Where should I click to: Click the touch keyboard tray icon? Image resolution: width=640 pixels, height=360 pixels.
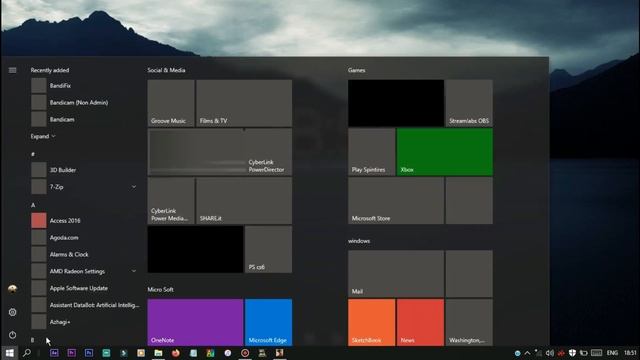[x=596, y=353]
